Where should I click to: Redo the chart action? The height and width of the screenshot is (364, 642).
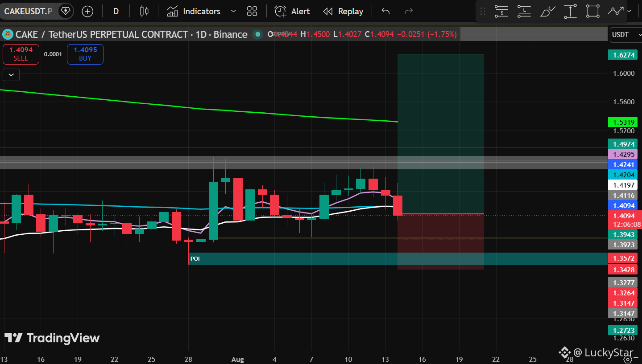click(x=408, y=11)
